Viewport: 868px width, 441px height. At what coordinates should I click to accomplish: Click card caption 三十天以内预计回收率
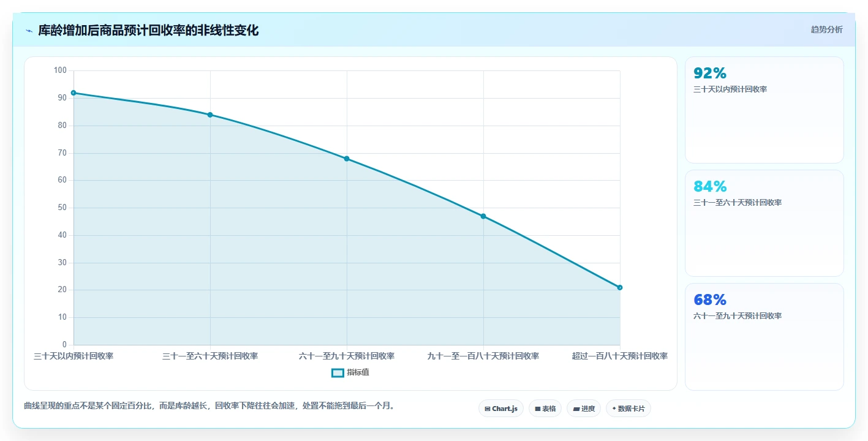[x=730, y=89]
